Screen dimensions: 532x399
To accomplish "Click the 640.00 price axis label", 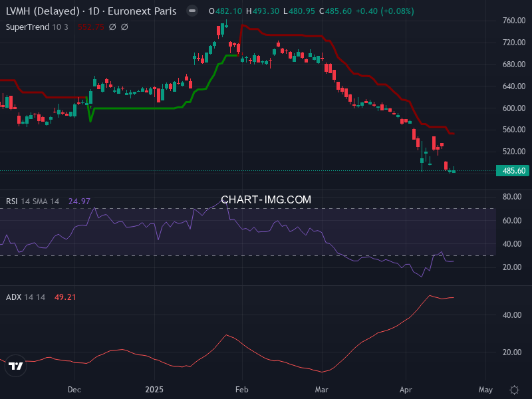I will click(x=513, y=86).
